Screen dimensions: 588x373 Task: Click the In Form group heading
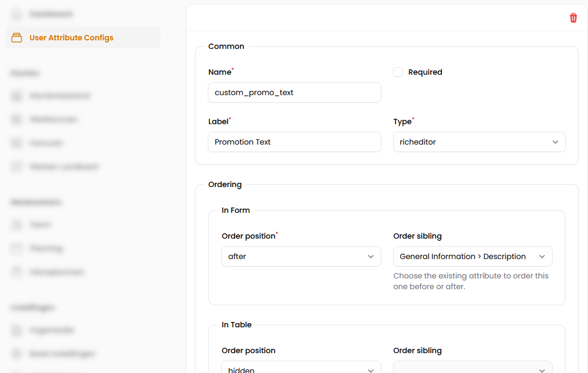click(236, 210)
